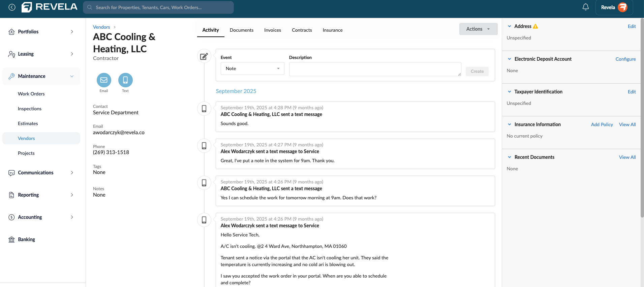Switch to the Invoices tab
Screen dimensions: 644x287
click(273, 30)
